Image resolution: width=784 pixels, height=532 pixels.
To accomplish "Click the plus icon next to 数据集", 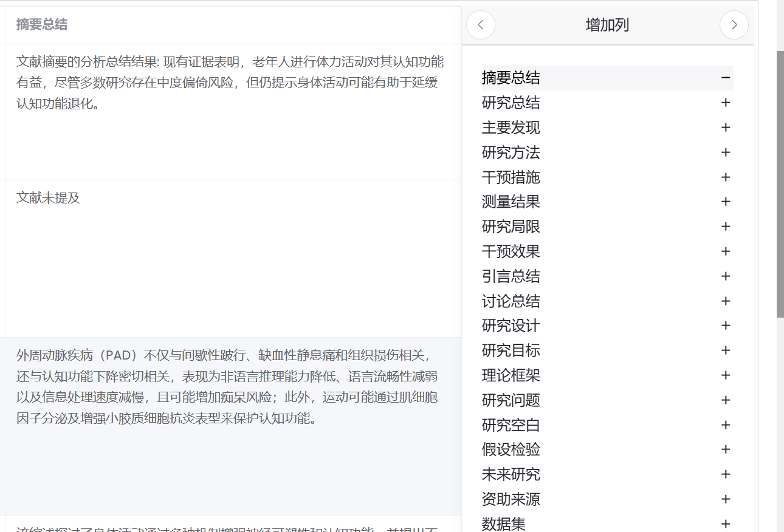I will (x=726, y=523).
